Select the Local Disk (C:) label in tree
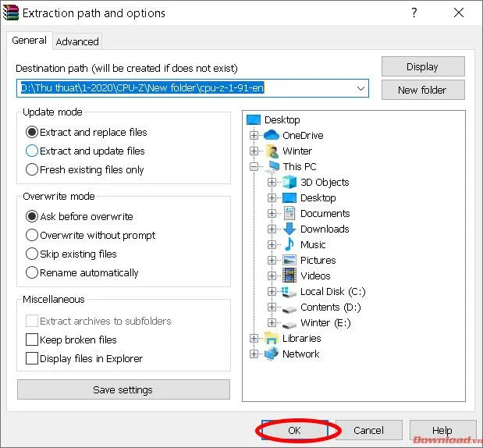Screen dimensions: 483x448 click(x=332, y=291)
